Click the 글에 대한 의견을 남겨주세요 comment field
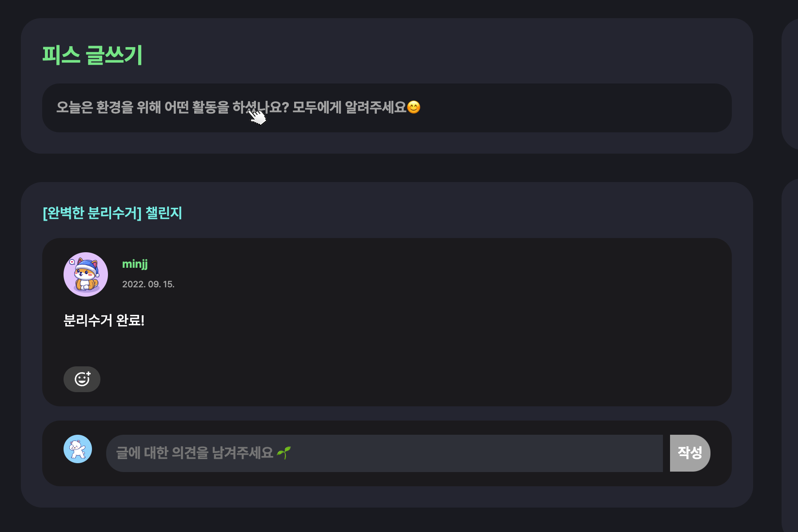798x532 pixels. coord(384,453)
